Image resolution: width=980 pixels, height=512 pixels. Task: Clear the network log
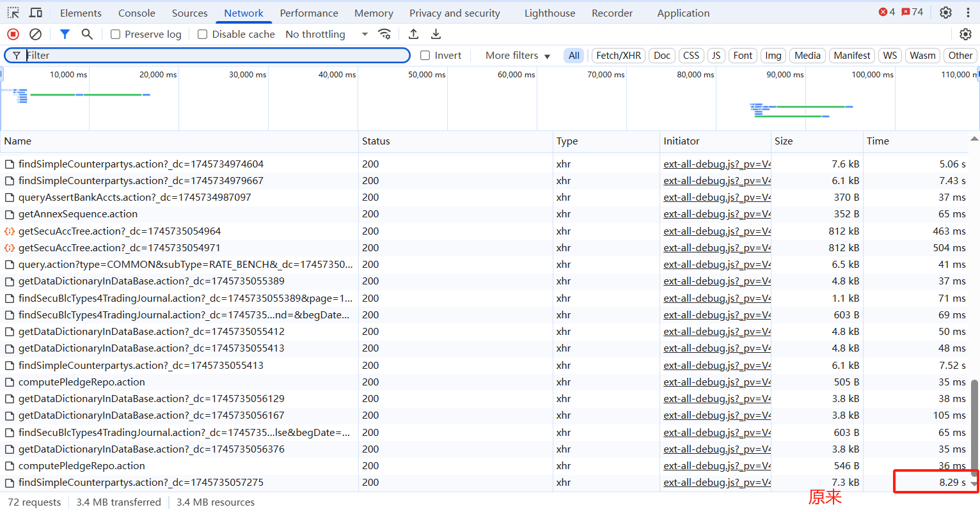click(x=36, y=34)
